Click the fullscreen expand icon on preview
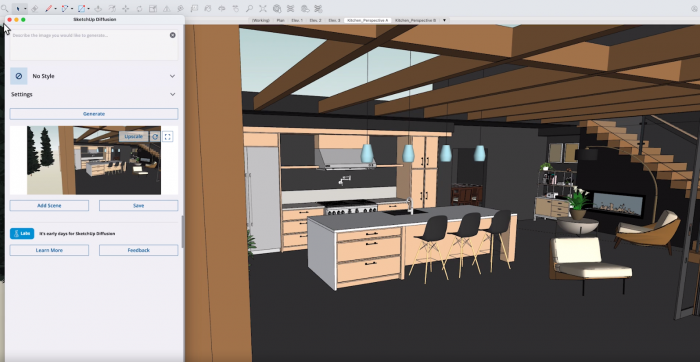The image size is (700, 362). tap(167, 137)
